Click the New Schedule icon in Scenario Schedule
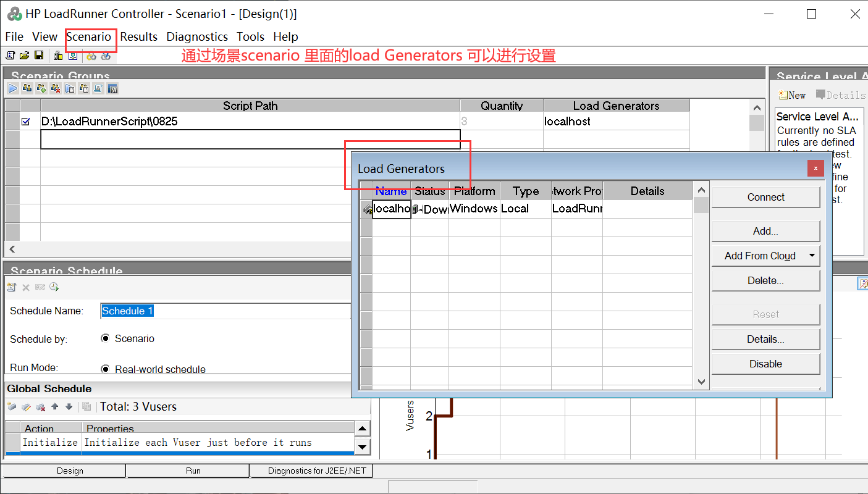 click(x=11, y=287)
